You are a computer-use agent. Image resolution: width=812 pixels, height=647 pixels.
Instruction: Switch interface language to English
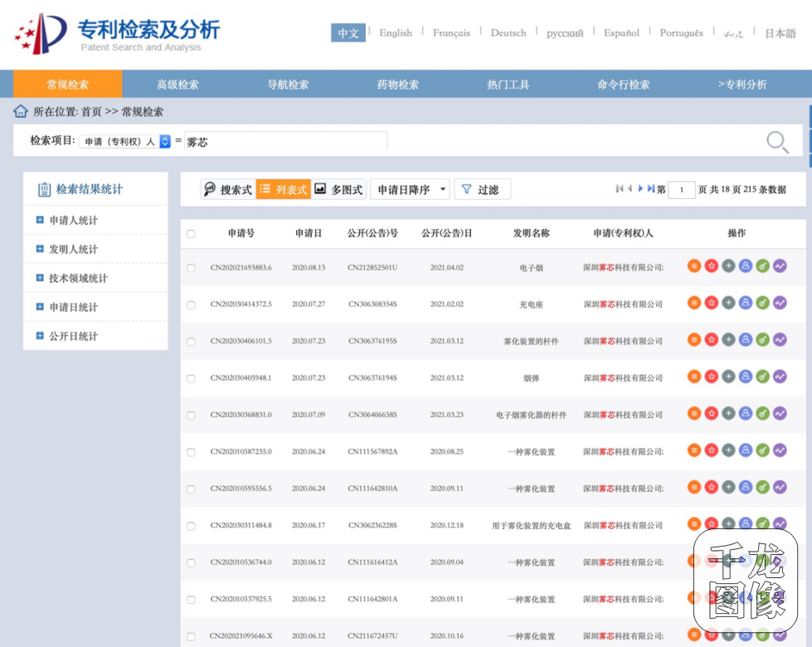(396, 33)
